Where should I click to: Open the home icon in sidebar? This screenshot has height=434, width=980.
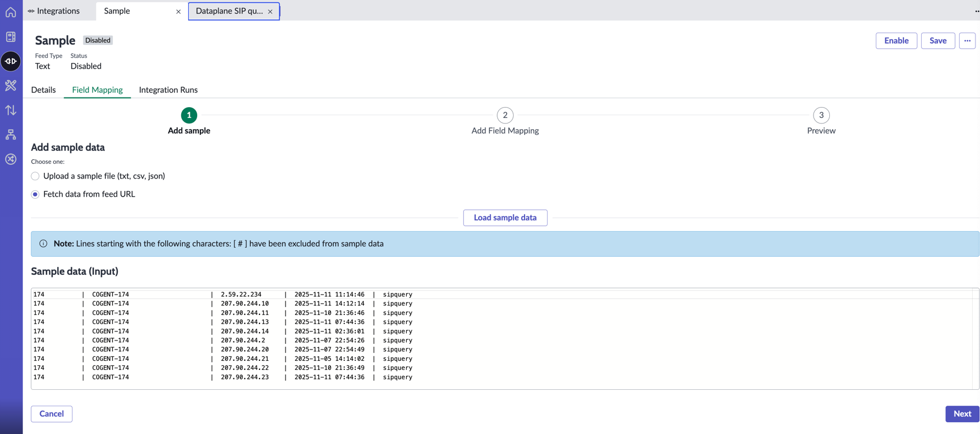pyautogui.click(x=11, y=12)
